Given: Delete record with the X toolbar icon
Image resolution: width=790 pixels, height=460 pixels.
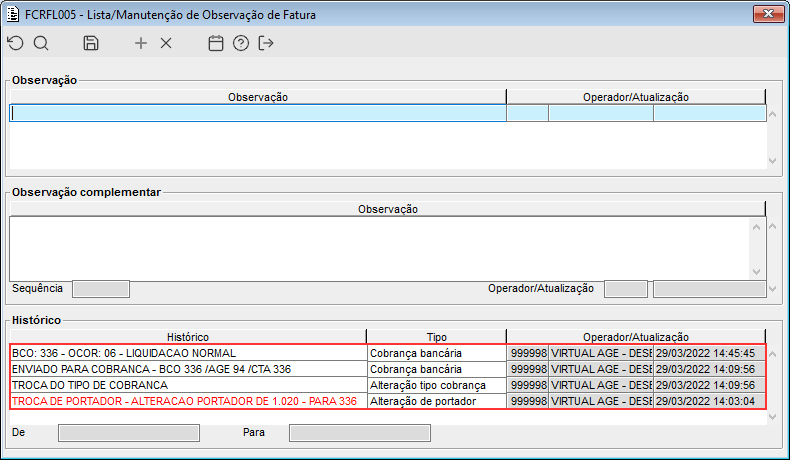Looking at the screenshot, I should (x=166, y=43).
